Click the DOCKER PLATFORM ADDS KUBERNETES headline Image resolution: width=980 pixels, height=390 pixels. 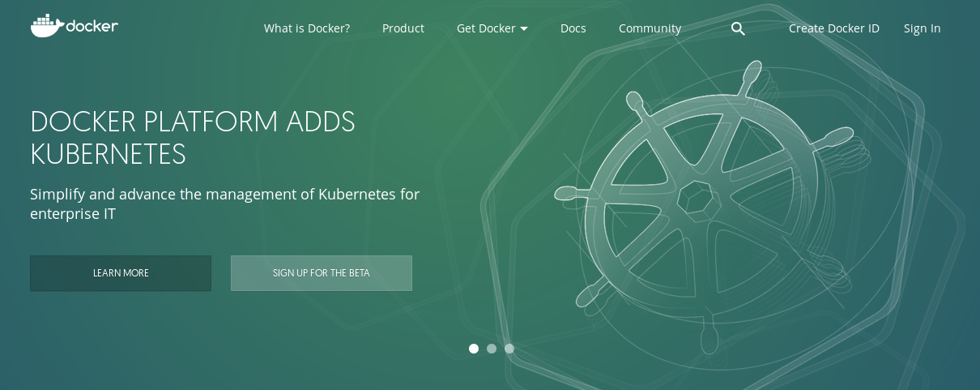(193, 138)
